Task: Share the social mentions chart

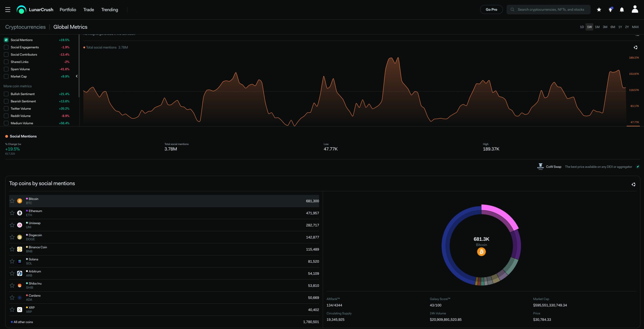Action: point(635,47)
